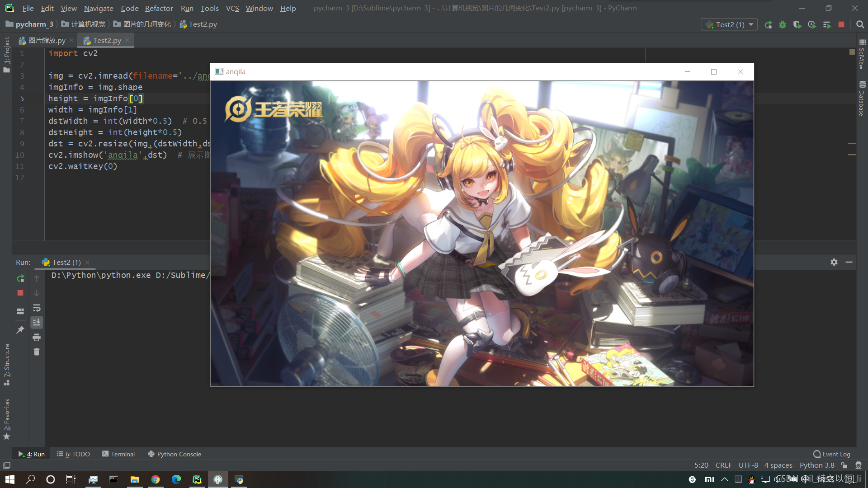Click line 10 imshow code in the editor
This screenshot has width=868, height=488.
[x=108, y=155]
